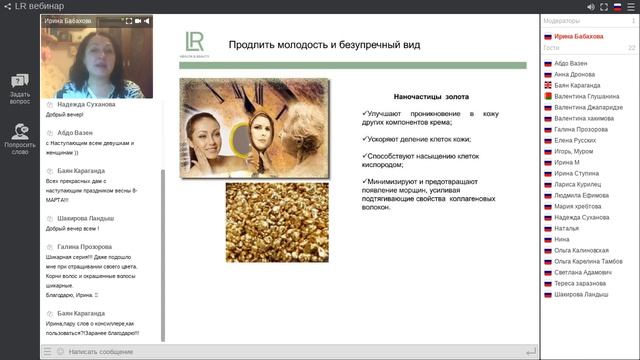The image size is (640, 360).
Task: Click avatar icon next to Галина Прозорова message
Action: pyautogui.click(x=50, y=247)
